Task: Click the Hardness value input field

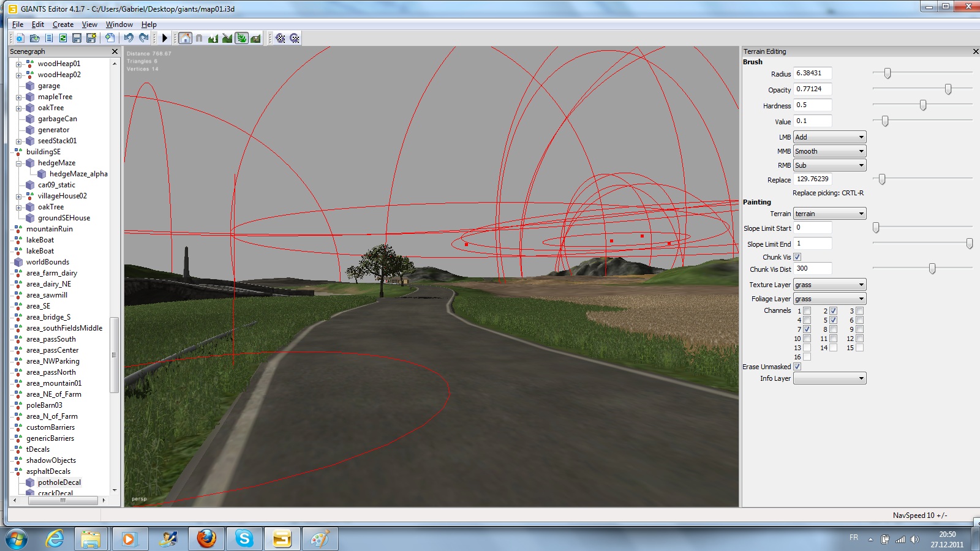Action: click(x=813, y=105)
